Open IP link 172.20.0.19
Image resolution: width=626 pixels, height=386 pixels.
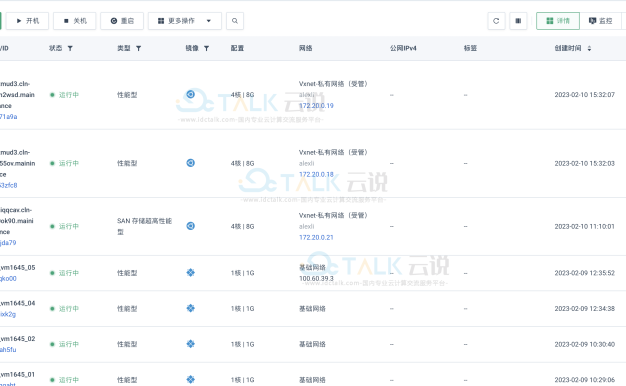(x=316, y=106)
